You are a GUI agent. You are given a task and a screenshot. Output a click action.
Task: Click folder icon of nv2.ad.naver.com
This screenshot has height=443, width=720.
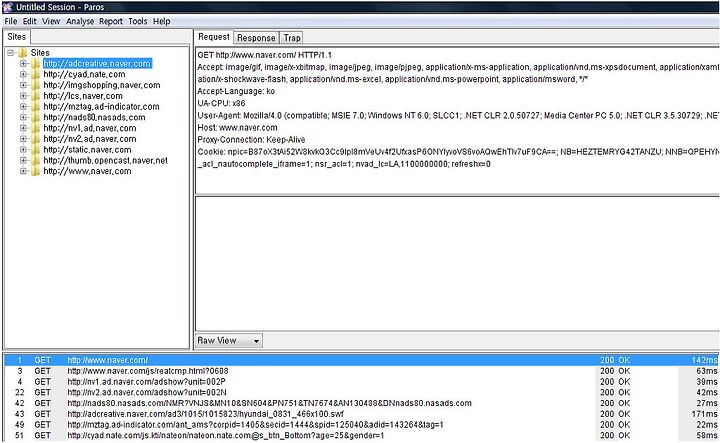[35, 139]
